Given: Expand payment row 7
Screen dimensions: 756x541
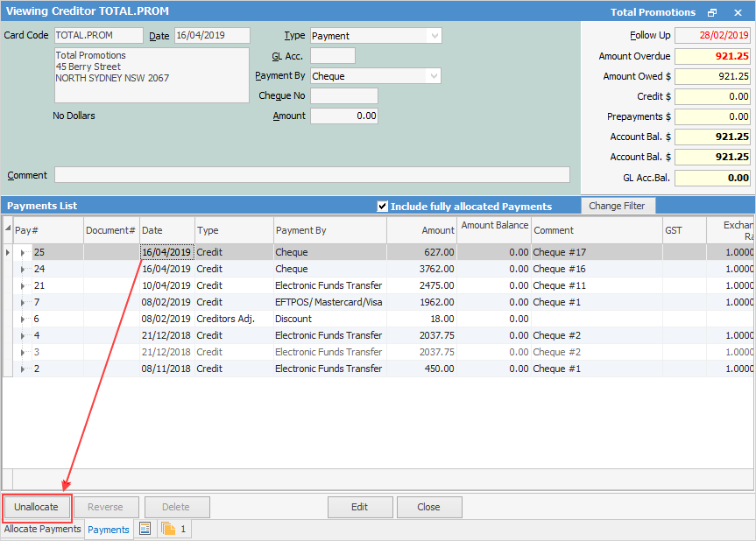Looking at the screenshot, I should point(23,302).
